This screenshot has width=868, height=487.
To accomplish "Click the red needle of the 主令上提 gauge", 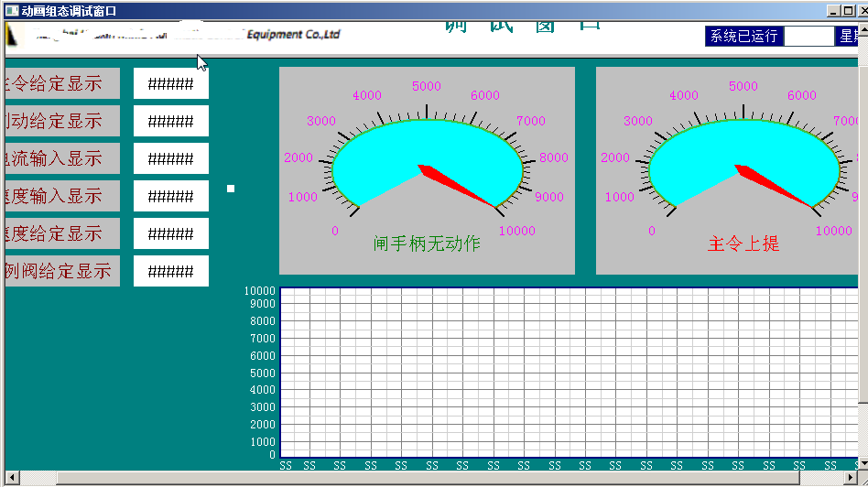I will click(x=775, y=185).
